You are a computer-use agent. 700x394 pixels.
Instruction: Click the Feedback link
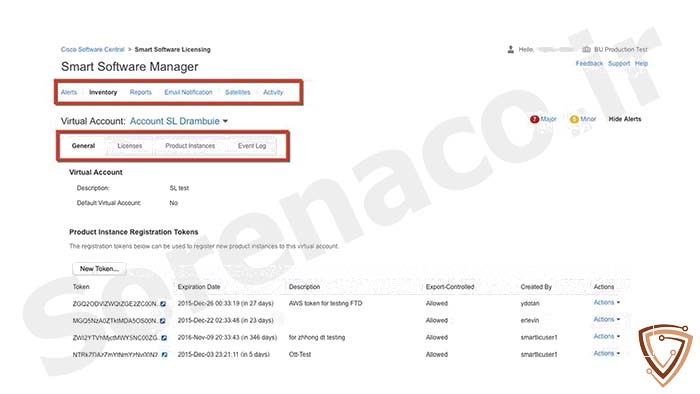pos(589,63)
